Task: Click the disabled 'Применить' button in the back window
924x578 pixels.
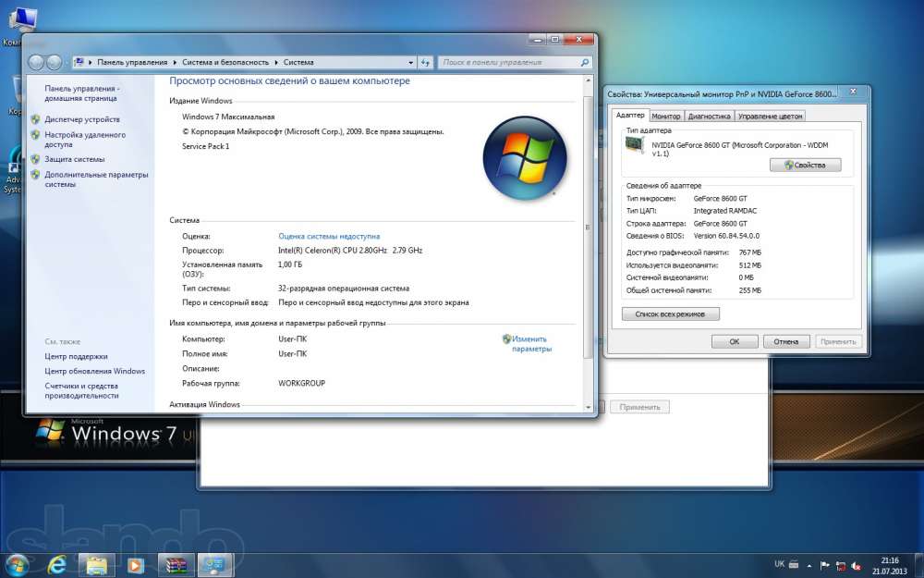Action: pos(640,407)
